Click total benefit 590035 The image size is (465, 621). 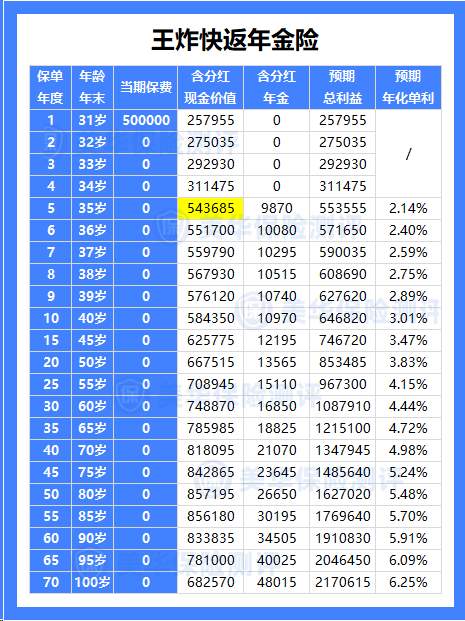click(x=342, y=252)
